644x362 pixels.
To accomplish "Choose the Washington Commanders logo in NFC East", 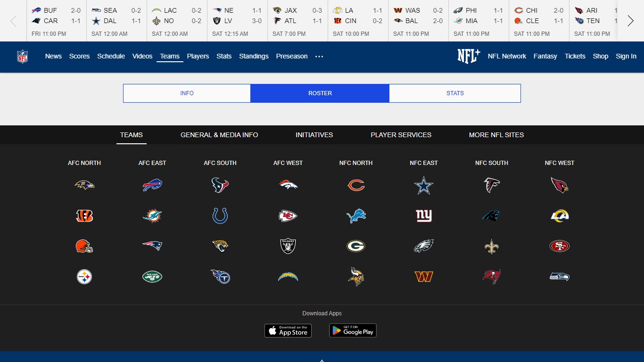I will click(424, 277).
